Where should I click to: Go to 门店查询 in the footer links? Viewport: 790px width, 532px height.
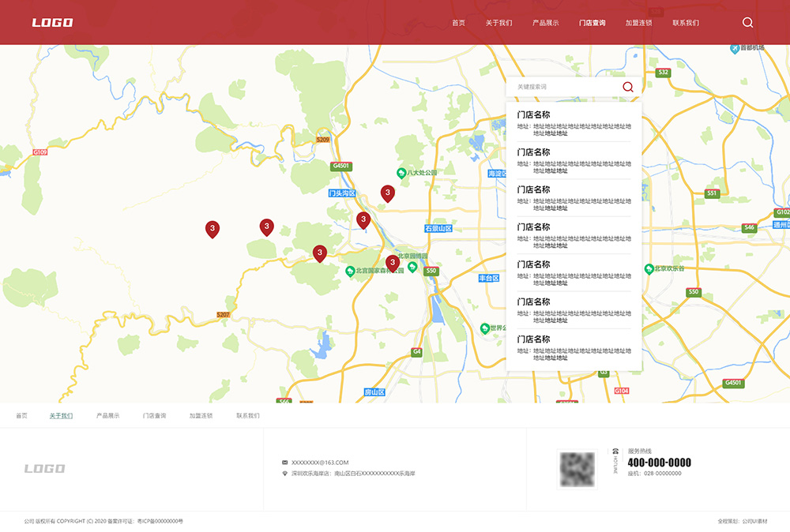[x=154, y=416]
